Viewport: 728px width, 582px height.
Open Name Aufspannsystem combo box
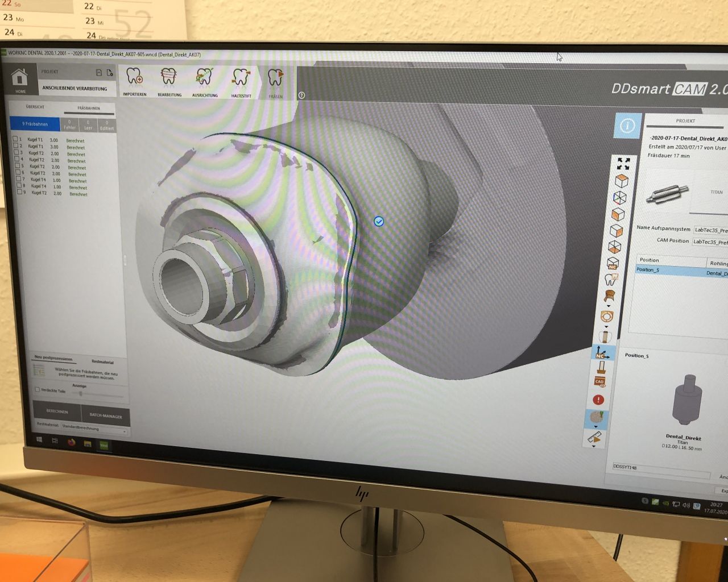click(711, 230)
